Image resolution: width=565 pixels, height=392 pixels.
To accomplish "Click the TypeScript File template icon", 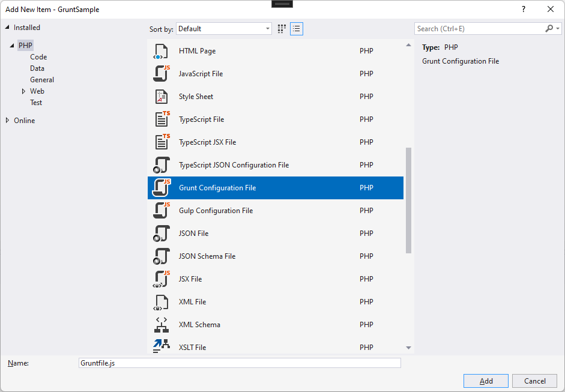I will [162, 119].
